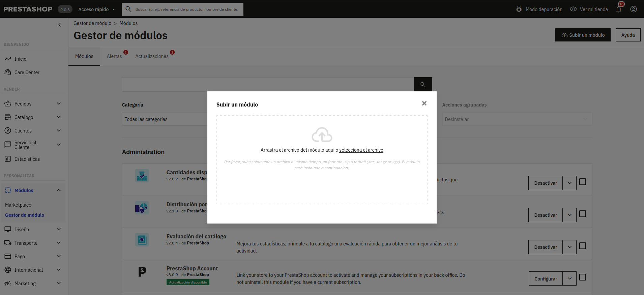
Task: Switch to the Alertas tab
Action: pyautogui.click(x=114, y=56)
